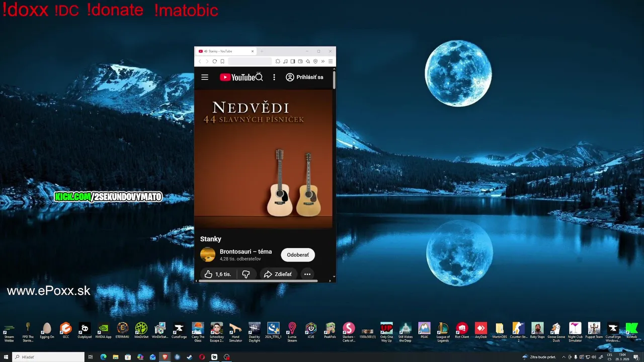Reload the YouTube page
644x362 pixels.
coord(214,61)
